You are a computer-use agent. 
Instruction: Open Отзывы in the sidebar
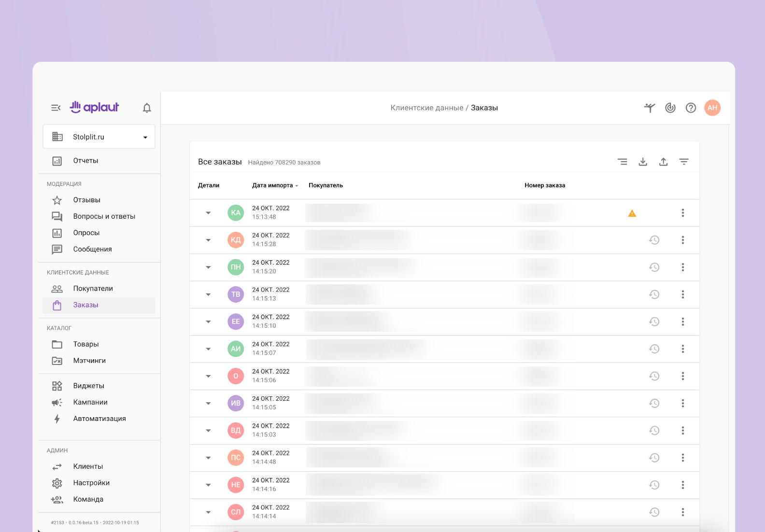click(86, 200)
